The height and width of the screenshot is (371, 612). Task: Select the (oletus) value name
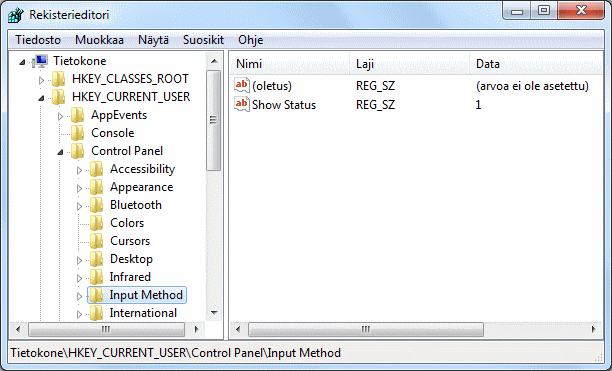pos(272,86)
